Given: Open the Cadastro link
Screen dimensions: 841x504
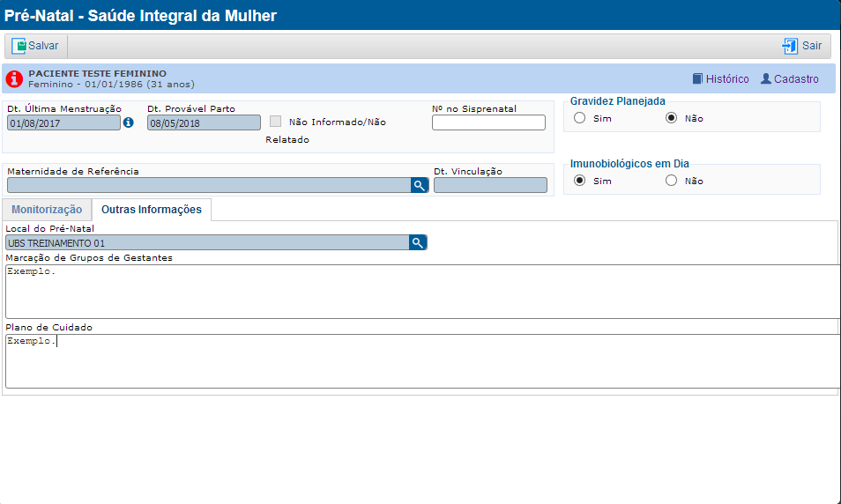Looking at the screenshot, I should point(796,78).
